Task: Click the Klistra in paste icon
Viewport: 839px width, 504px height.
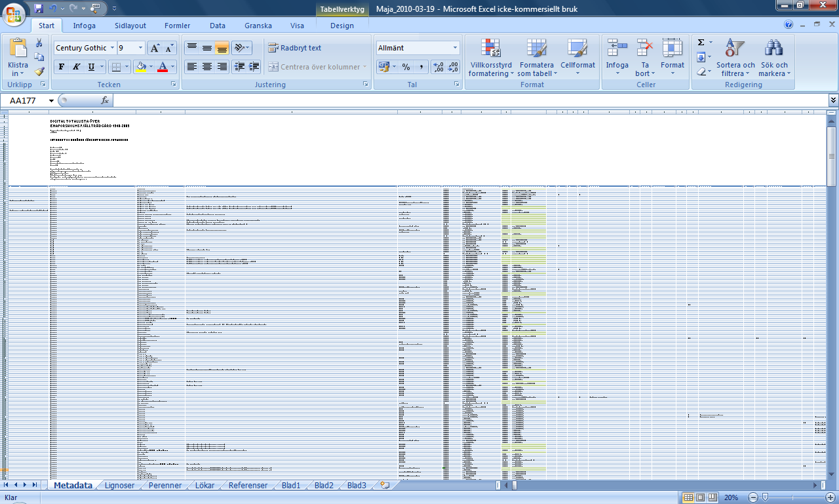Action: click(18, 48)
